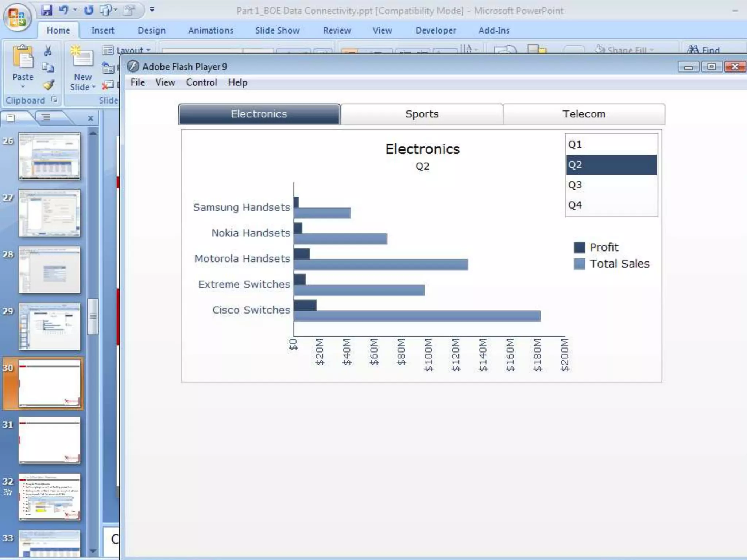Open the Flash Player View menu
Image resolution: width=747 pixels, height=560 pixels.
165,82
